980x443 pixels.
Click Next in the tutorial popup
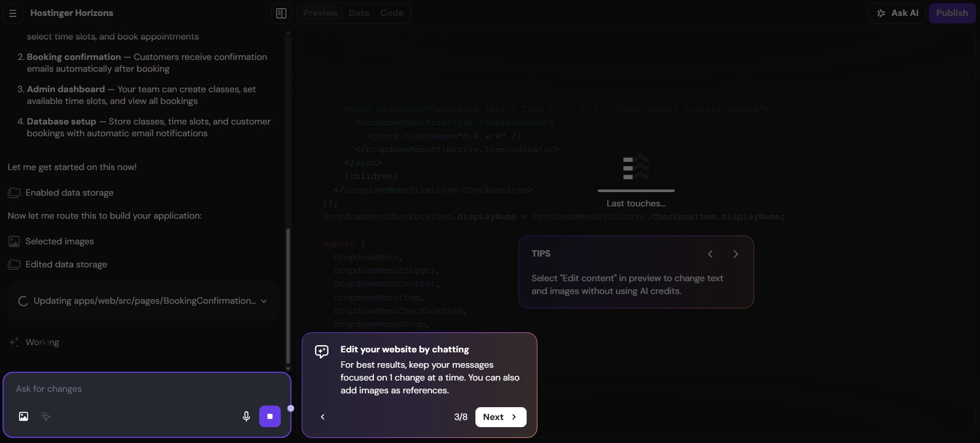[501, 417]
